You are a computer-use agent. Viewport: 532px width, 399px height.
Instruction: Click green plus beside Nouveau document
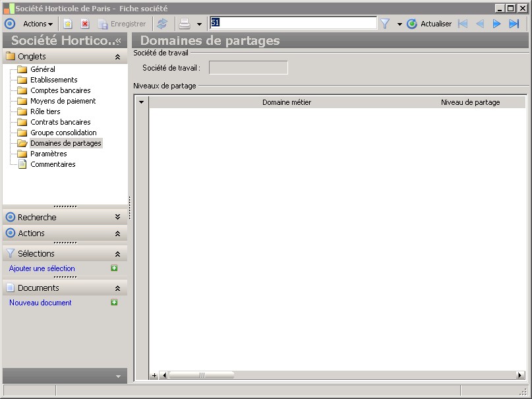pyautogui.click(x=114, y=302)
